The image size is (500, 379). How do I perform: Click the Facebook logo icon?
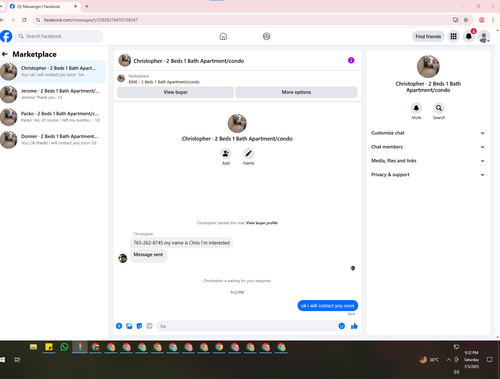6,36
